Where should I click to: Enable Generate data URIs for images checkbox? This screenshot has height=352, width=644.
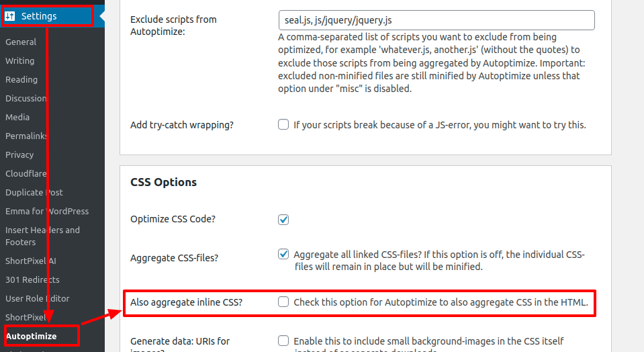[283, 341]
